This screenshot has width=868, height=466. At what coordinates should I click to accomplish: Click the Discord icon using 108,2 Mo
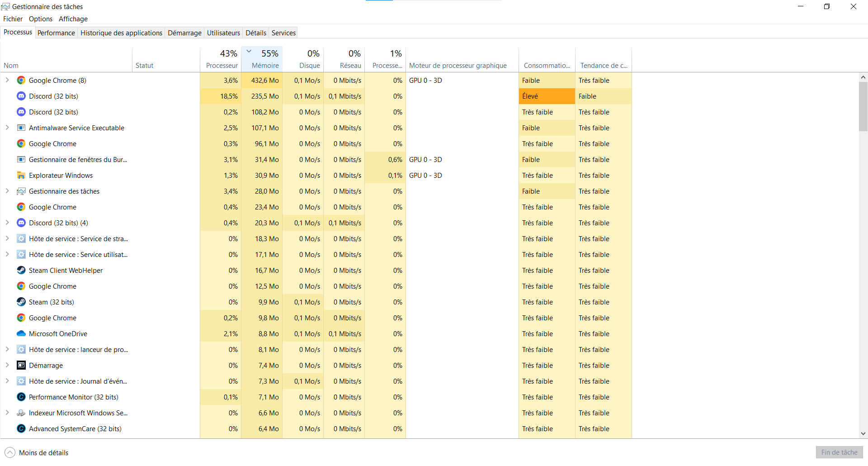point(21,112)
